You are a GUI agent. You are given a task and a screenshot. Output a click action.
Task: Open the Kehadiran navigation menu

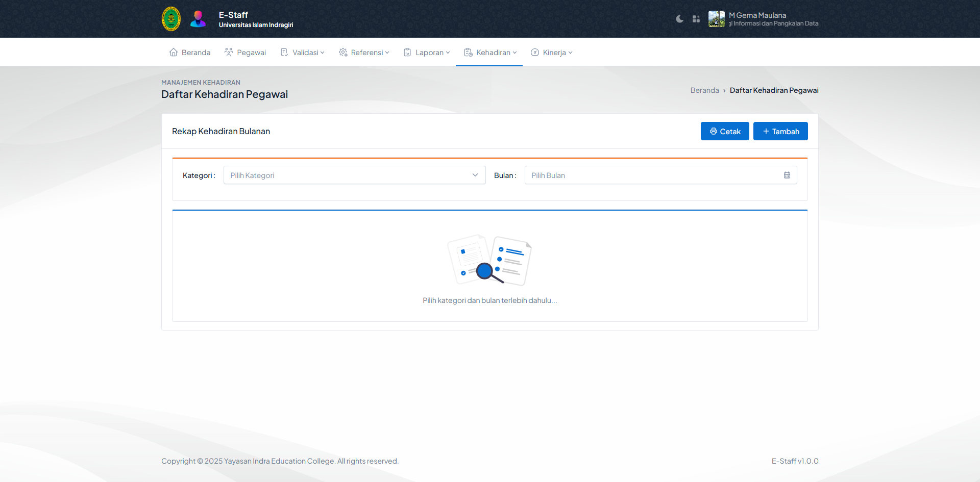click(x=493, y=53)
